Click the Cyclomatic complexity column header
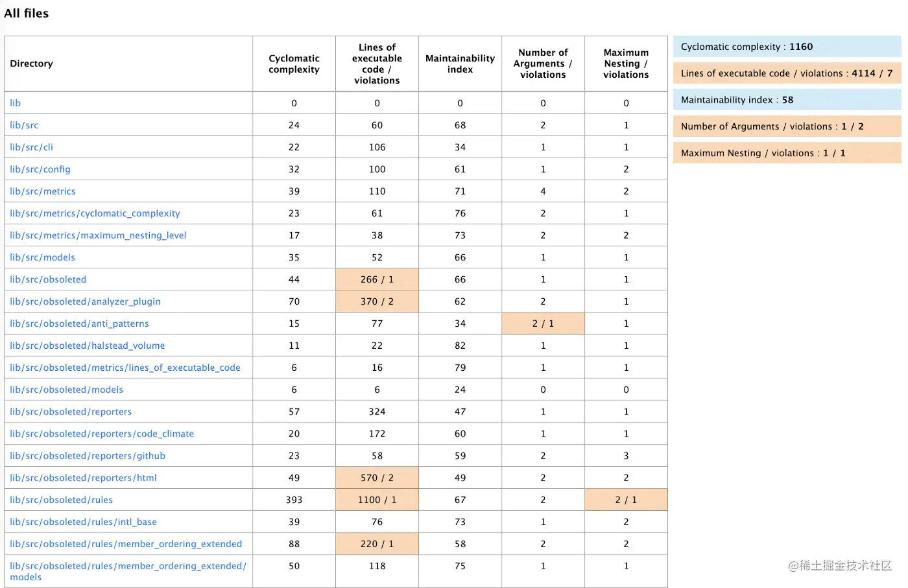 294,64
